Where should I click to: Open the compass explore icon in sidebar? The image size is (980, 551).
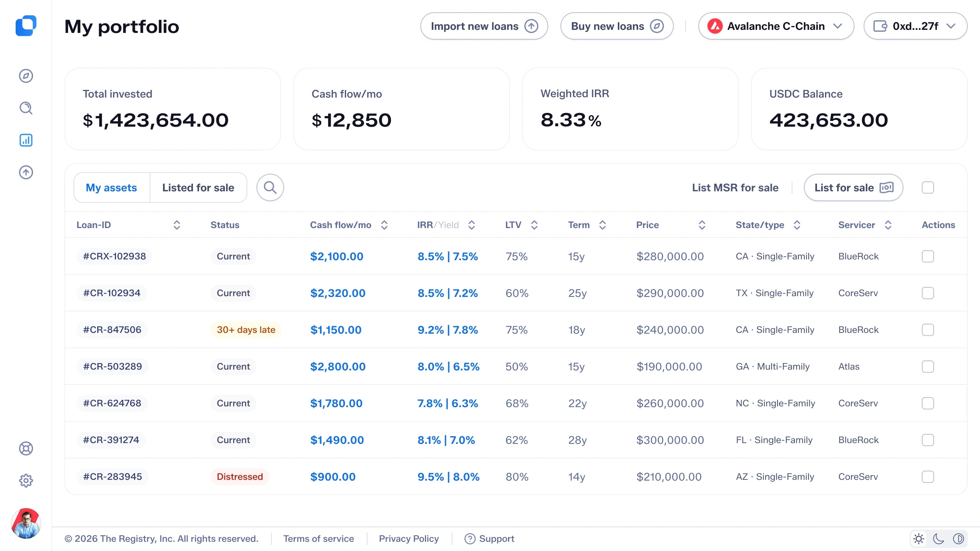tap(26, 76)
